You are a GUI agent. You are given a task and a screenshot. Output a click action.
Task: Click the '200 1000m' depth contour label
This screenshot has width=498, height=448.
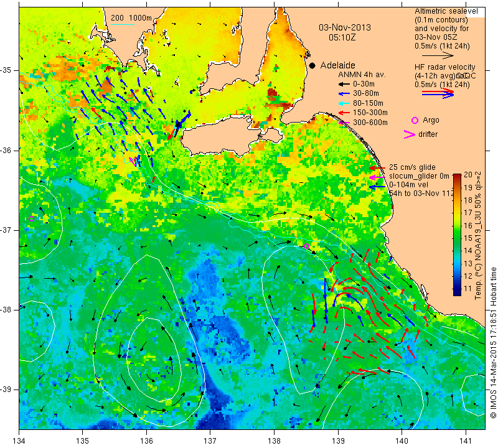[x=131, y=18]
